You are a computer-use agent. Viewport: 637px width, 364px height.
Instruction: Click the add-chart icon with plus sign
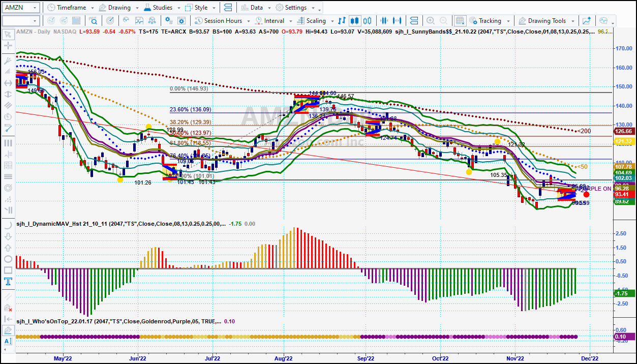tap(587, 21)
